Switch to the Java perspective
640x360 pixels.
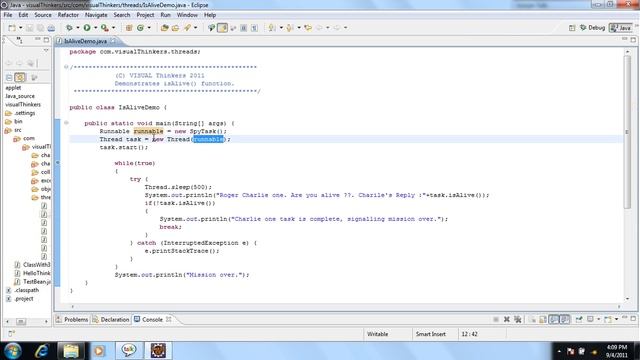pos(620,28)
